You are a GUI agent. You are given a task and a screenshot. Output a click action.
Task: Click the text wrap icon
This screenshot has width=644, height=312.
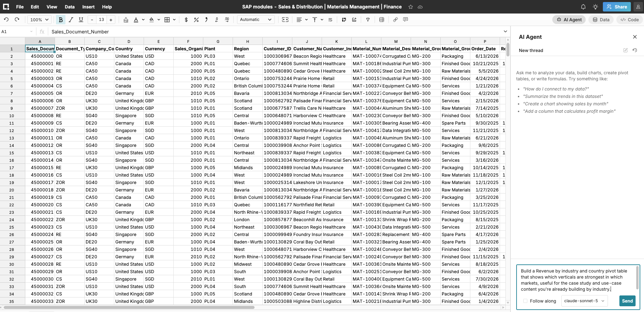[330, 20]
